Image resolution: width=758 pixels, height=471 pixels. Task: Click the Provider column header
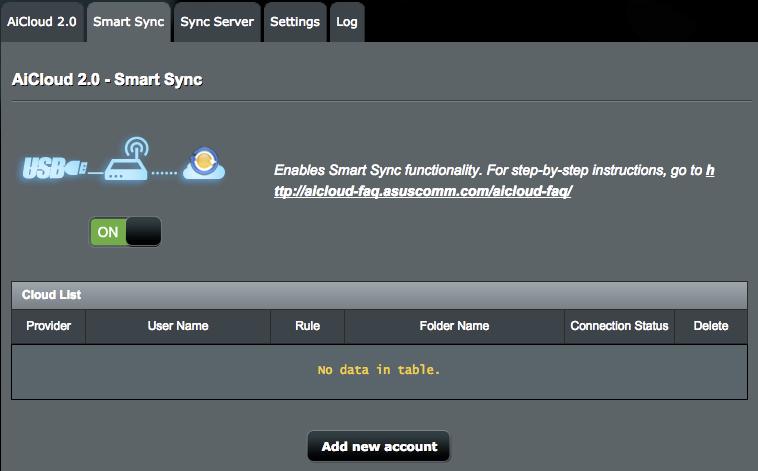pyautogui.click(x=48, y=326)
